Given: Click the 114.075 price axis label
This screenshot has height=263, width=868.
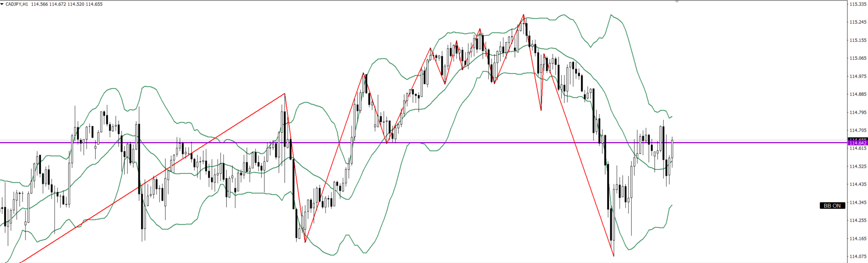Looking at the screenshot, I should click(x=858, y=256).
